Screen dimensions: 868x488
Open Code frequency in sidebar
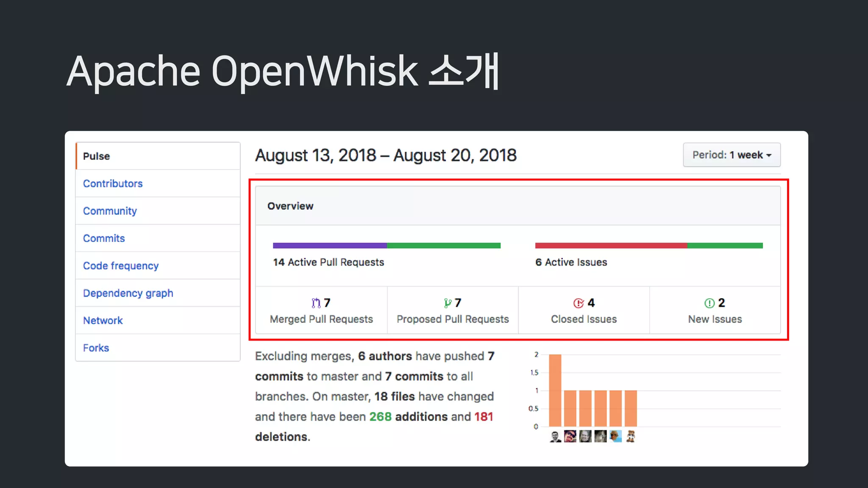tap(121, 266)
